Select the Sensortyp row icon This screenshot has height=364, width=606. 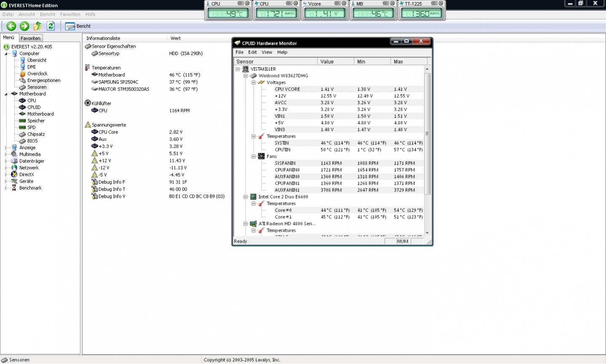click(x=95, y=53)
